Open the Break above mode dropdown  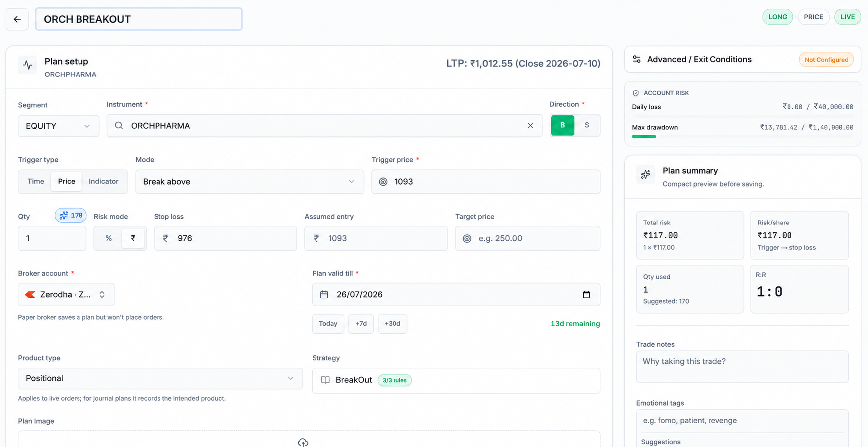pyautogui.click(x=249, y=182)
